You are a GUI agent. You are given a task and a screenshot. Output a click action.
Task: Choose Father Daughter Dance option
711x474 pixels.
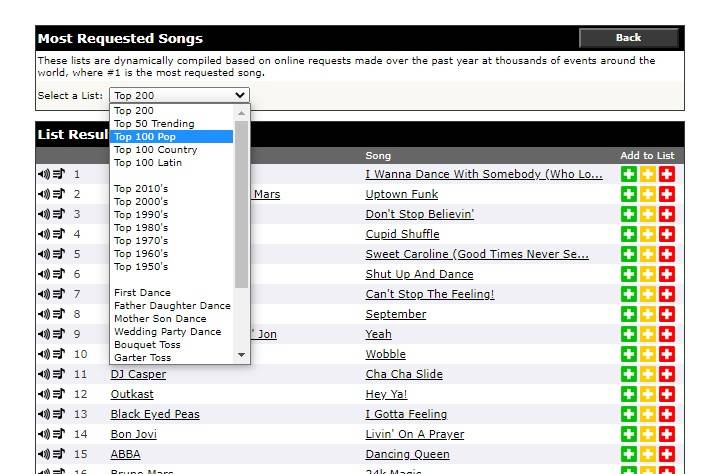[171, 306]
